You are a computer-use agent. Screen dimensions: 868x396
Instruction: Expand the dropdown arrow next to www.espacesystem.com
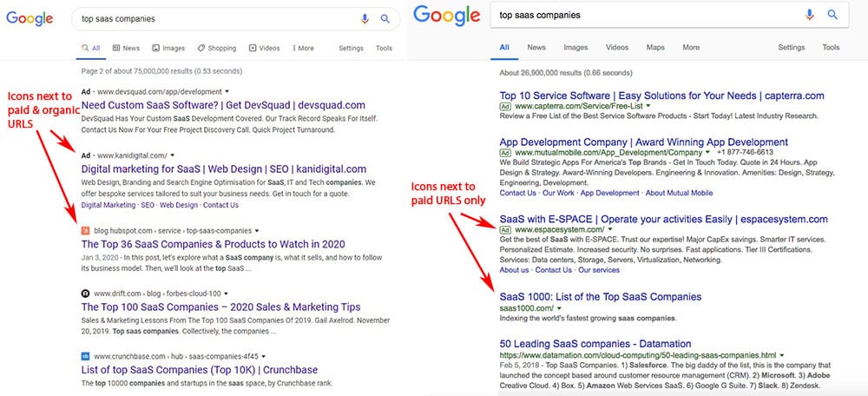(x=610, y=230)
